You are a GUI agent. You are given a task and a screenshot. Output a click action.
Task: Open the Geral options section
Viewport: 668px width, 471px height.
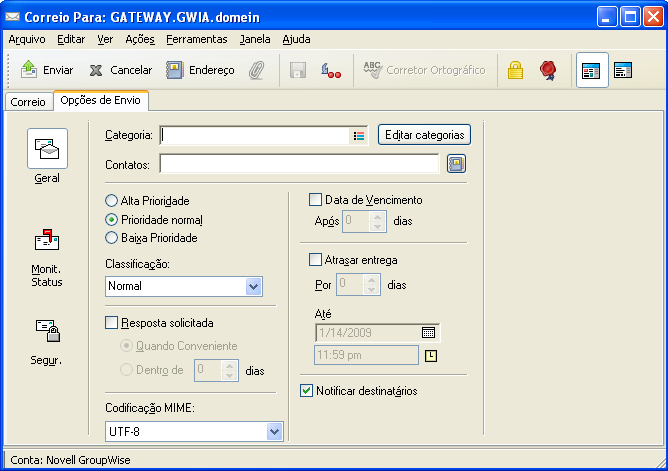point(47,156)
